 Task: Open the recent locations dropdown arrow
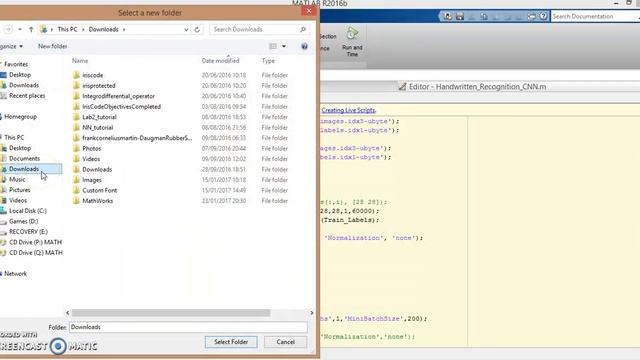click(20, 29)
